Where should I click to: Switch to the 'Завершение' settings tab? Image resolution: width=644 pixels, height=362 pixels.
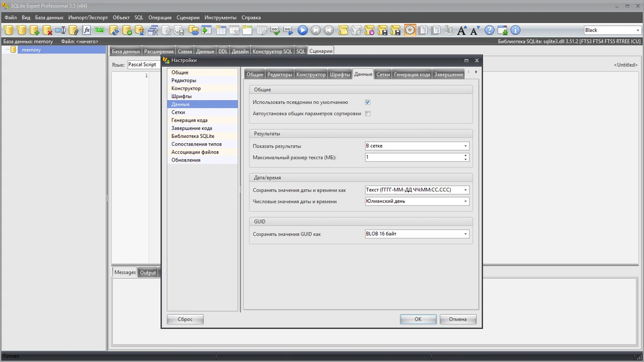pos(449,75)
